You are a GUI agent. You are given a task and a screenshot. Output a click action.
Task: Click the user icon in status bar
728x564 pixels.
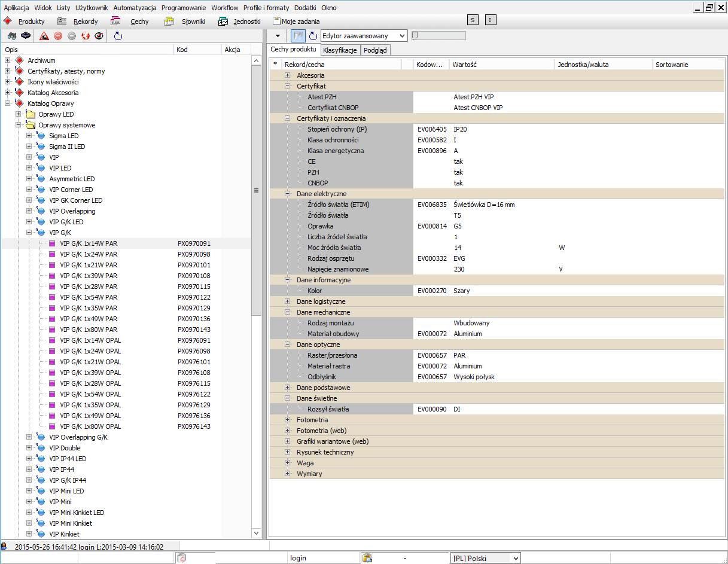point(4,546)
